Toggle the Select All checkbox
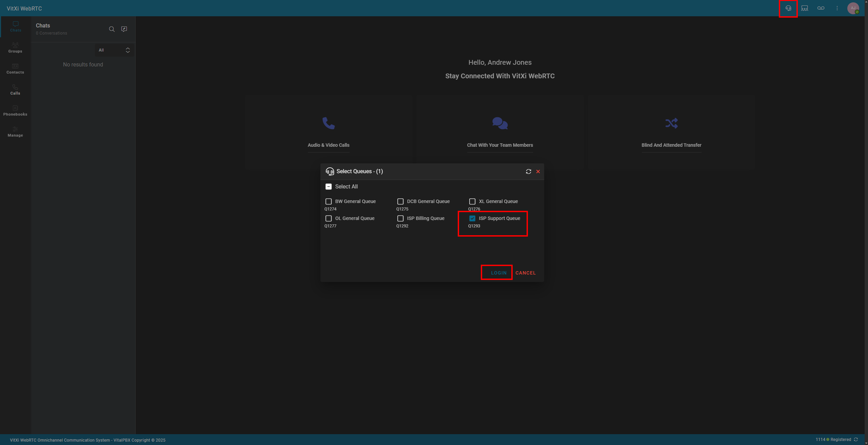The image size is (868, 445). (328, 187)
